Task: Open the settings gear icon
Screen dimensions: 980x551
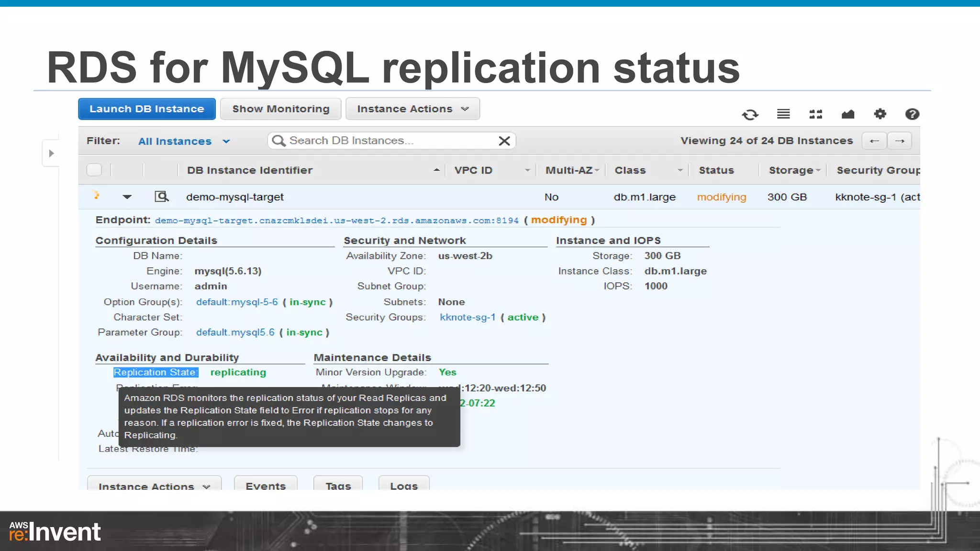Action: tap(880, 114)
